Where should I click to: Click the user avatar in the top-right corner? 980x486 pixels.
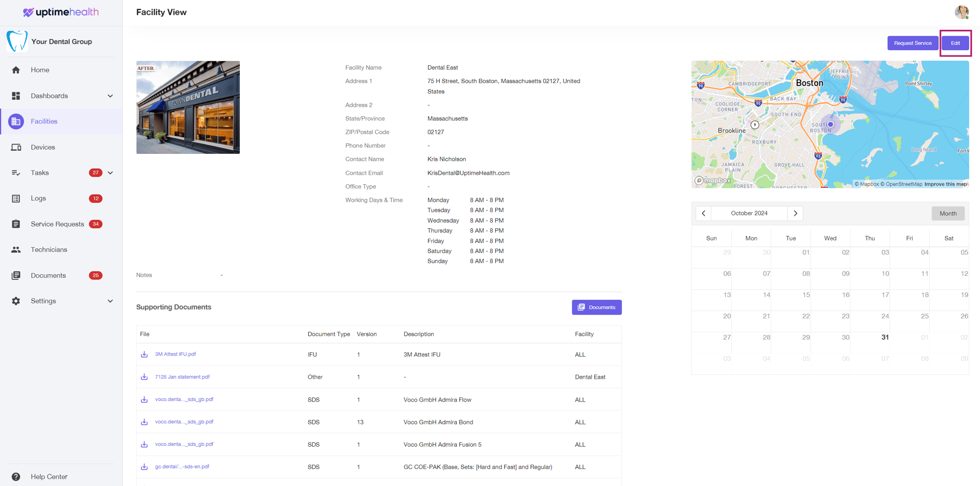click(961, 12)
